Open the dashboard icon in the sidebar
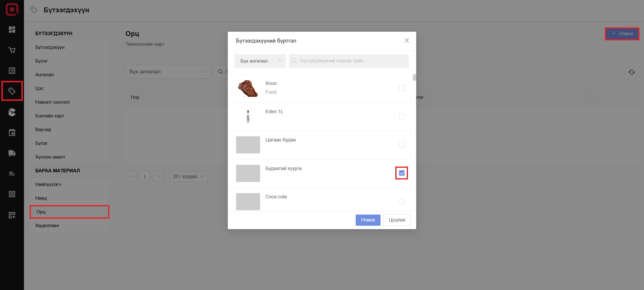This screenshot has width=644, height=290. pyautogui.click(x=12, y=30)
